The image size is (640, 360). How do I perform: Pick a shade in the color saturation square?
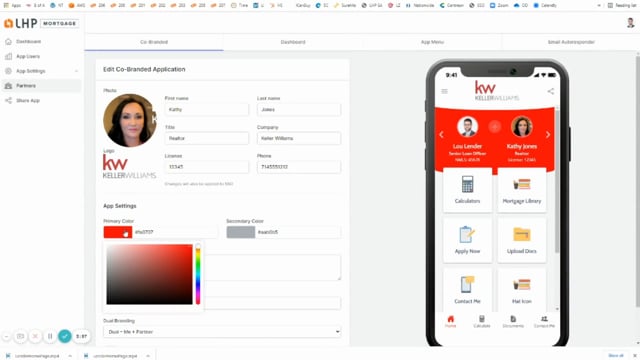(149, 274)
